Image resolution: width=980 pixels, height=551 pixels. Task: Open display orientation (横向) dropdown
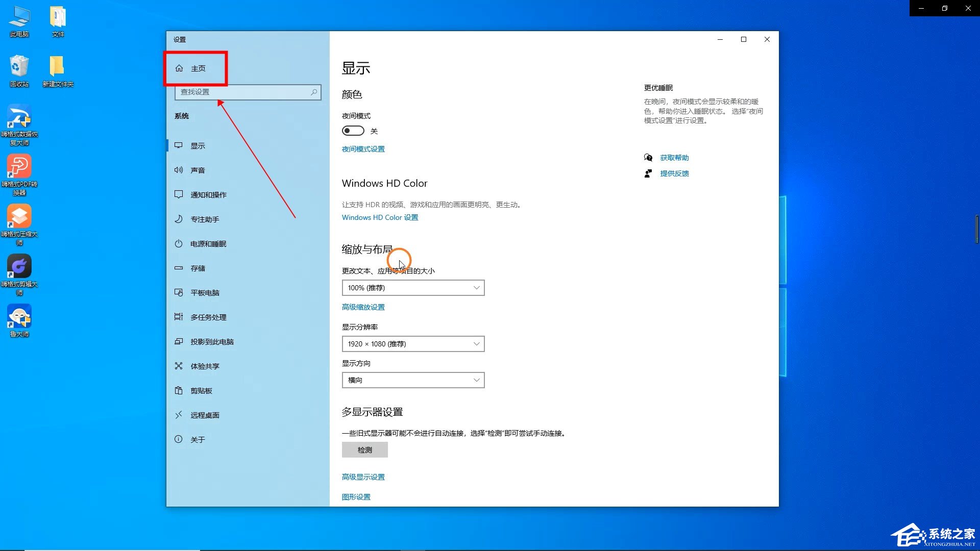click(413, 380)
